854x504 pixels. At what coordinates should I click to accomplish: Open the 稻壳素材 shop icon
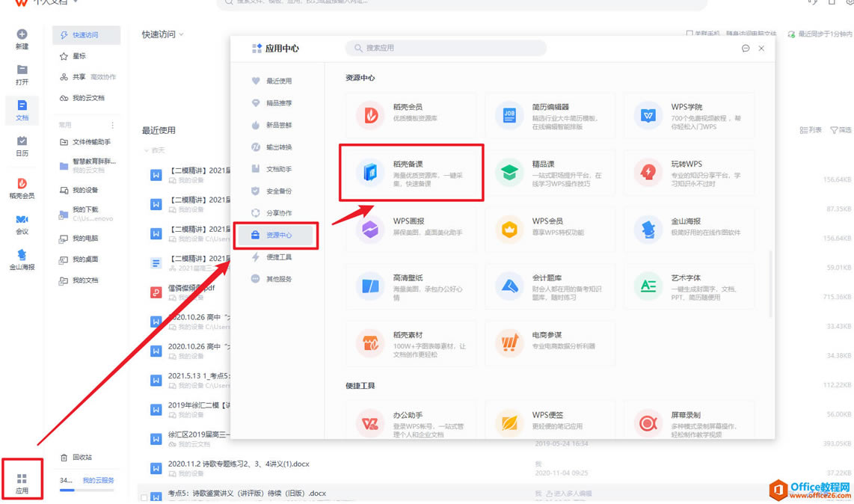tap(371, 343)
